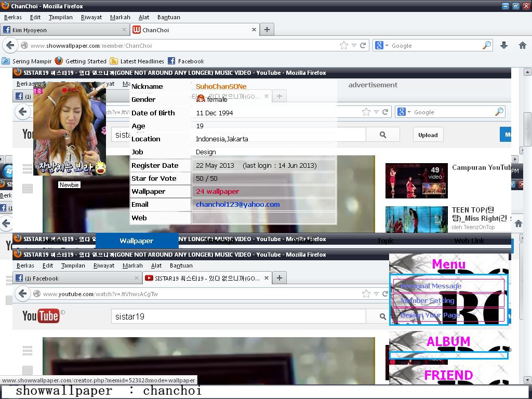Click the ALBUM heading

click(448, 341)
